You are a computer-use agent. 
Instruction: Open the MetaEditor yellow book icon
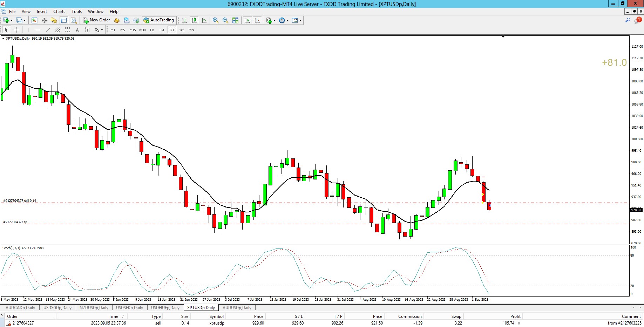tap(117, 20)
